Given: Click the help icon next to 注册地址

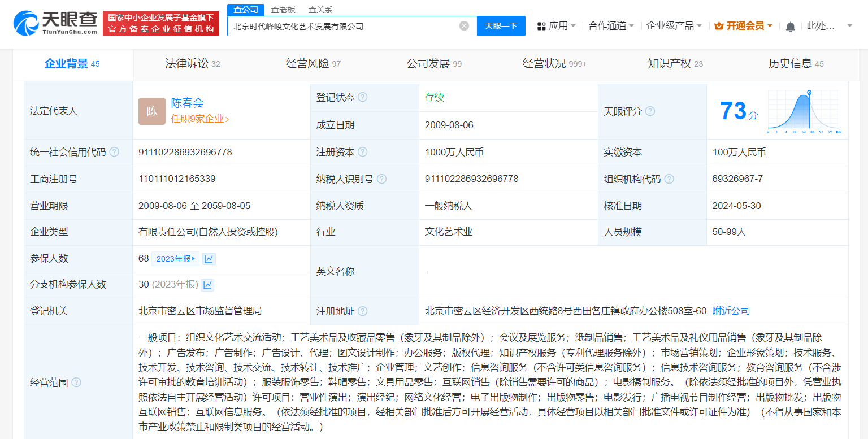Looking at the screenshot, I should tap(363, 311).
